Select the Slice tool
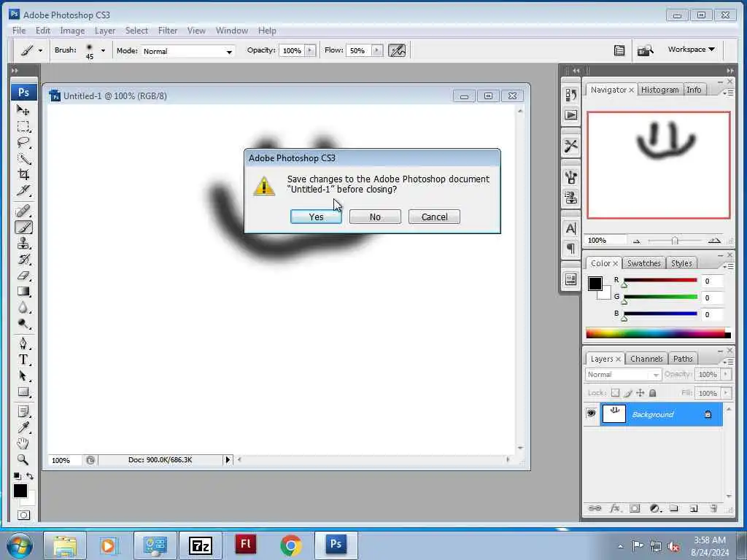747x560 pixels. [23, 190]
